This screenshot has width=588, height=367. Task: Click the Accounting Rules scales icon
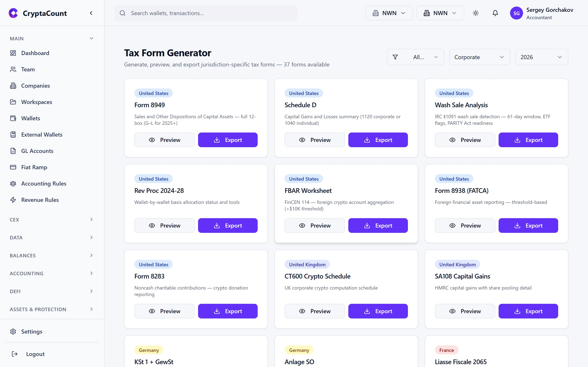tap(13, 183)
